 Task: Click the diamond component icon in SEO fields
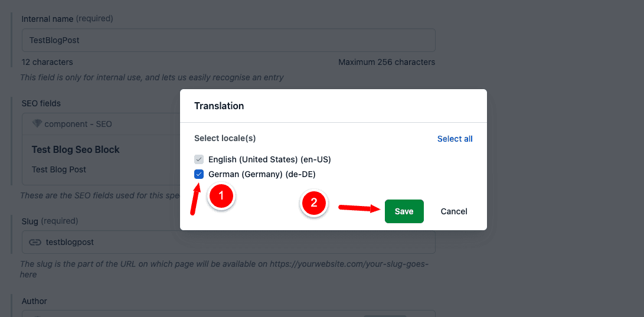pyautogui.click(x=37, y=124)
